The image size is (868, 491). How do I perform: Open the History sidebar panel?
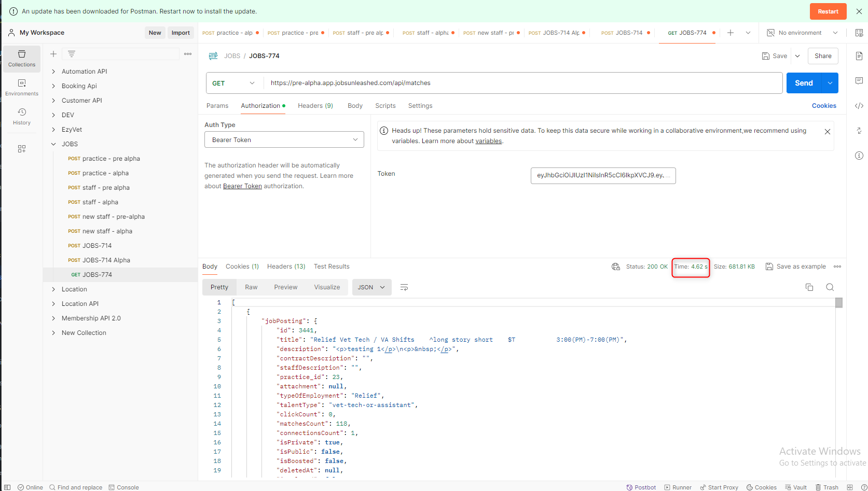tap(22, 116)
